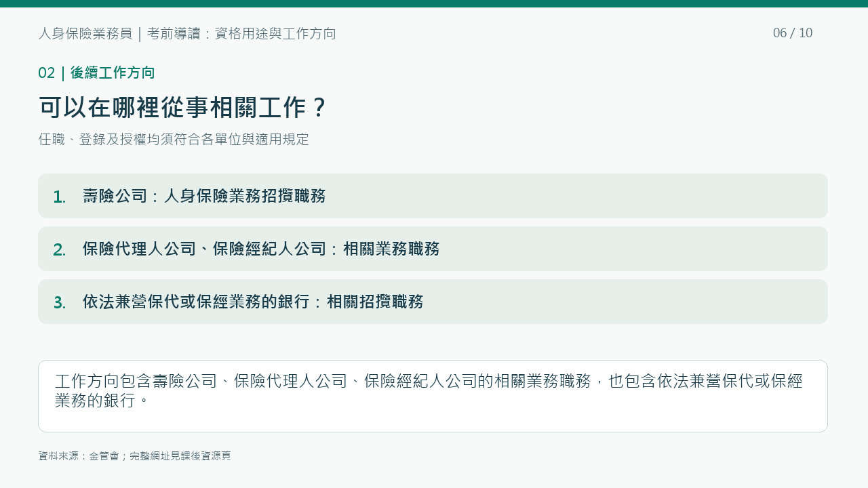Click the number 3. marker

tap(60, 302)
